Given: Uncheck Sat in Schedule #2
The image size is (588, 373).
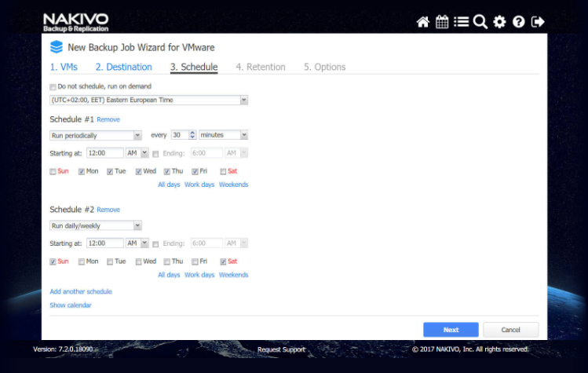Looking at the screenshot, I should click(223, 261).
